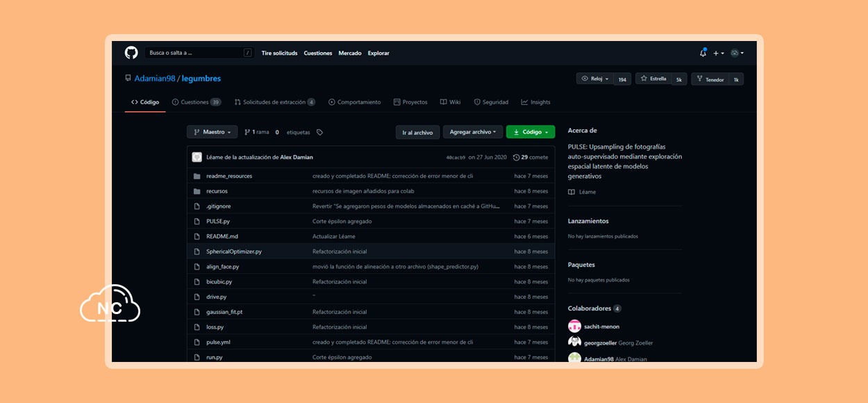Open the Wiki tab

[x=450, y=102]
